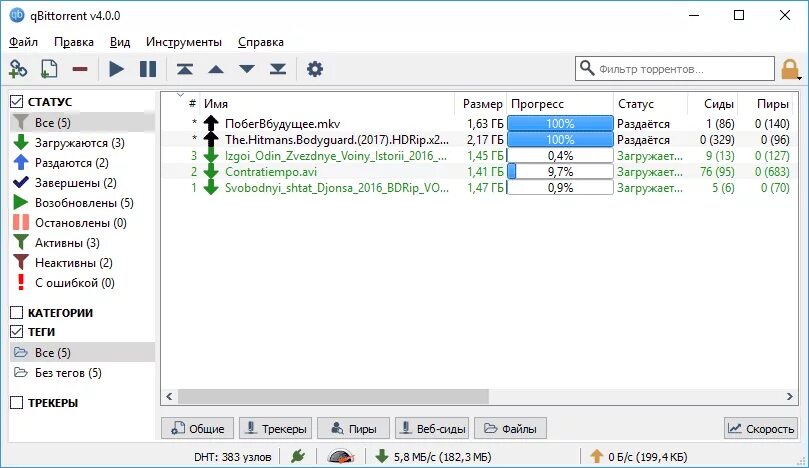Open the Файл menu

tap(23, 42)
